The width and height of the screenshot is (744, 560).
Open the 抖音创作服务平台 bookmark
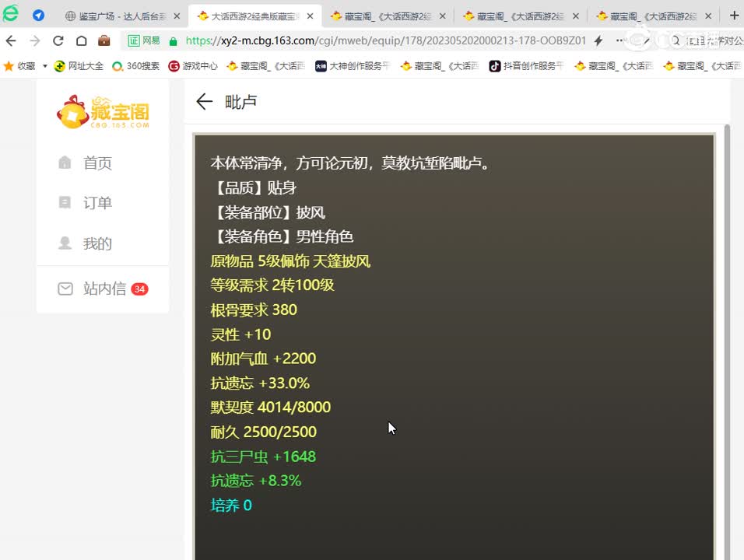(526, 66)
